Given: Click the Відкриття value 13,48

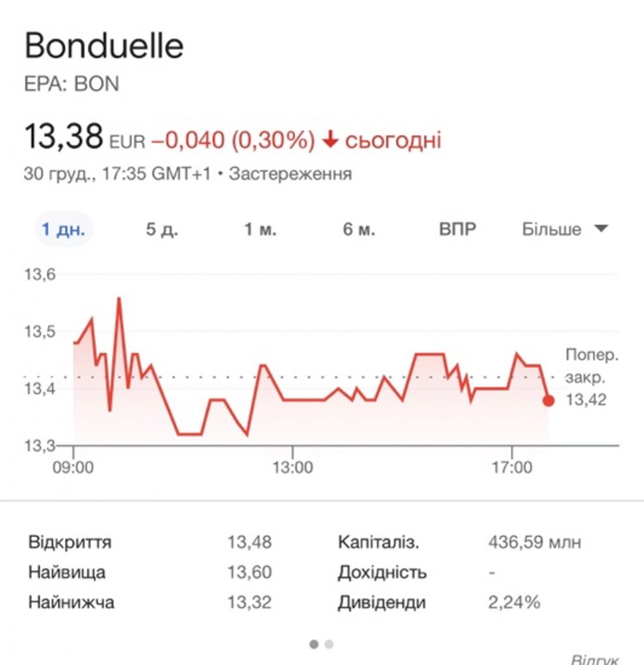Looking at the screenshot, I should coord(249,542).
